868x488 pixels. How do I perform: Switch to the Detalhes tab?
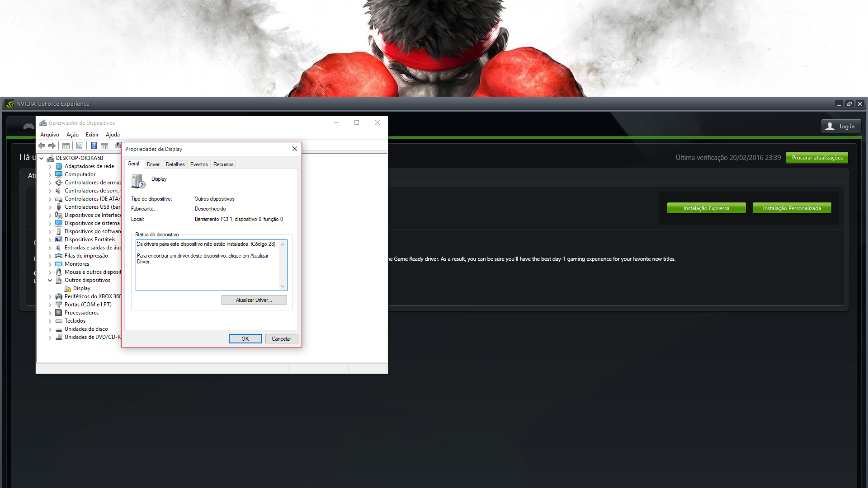[x=175, y=164]
